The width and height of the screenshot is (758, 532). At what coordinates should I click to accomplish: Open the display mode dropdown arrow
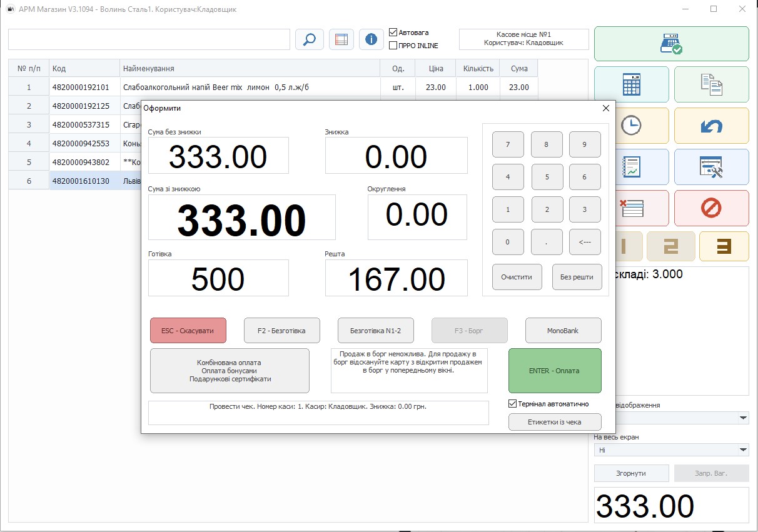pos(743,418)
